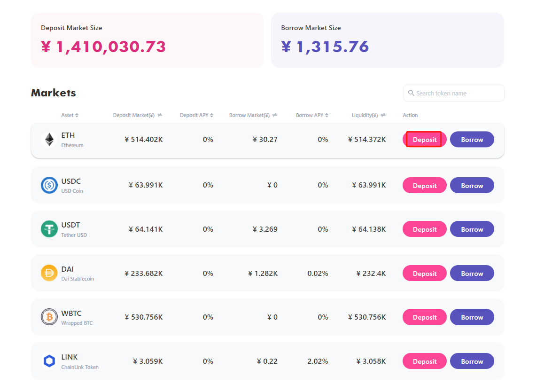
Task: Toggle Liquidity currency swap icon
Action: (383, 115)
